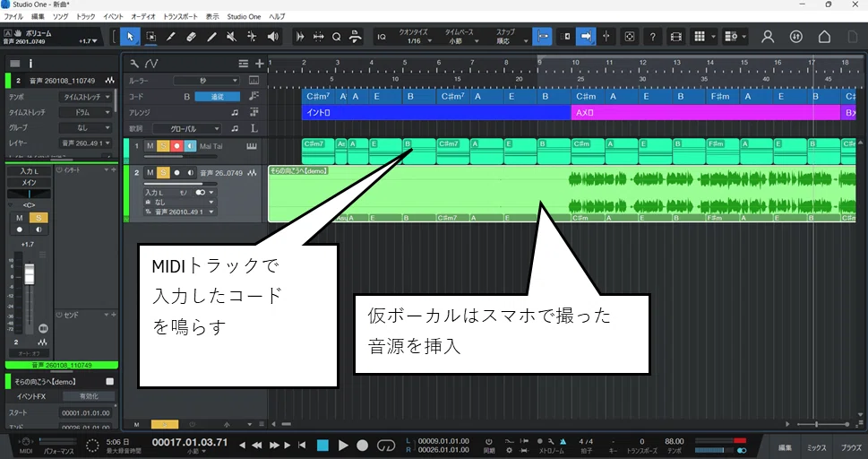Open the トラック menu
868x459 pixels.
pyautogui.click(x=86, y=17)
